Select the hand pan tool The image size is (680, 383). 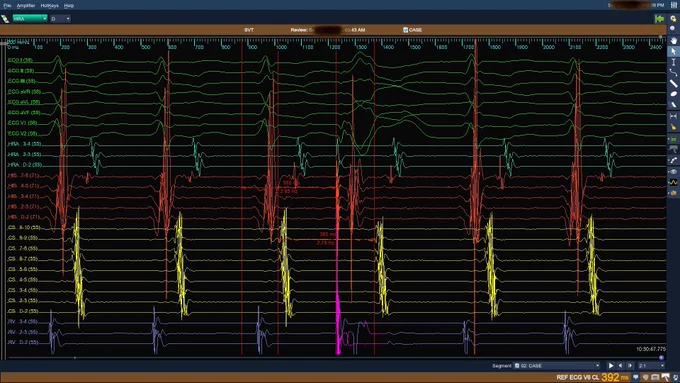(673, 40)
